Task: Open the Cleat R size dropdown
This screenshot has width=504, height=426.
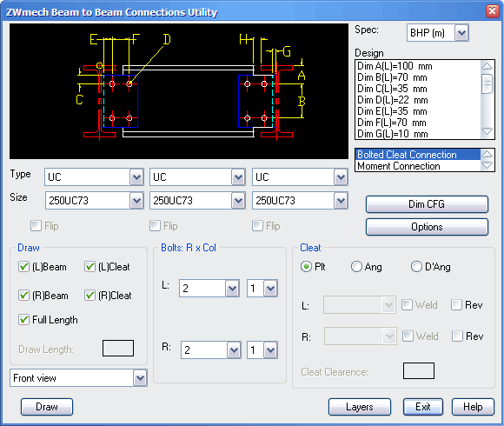Action: coord(361,336)
